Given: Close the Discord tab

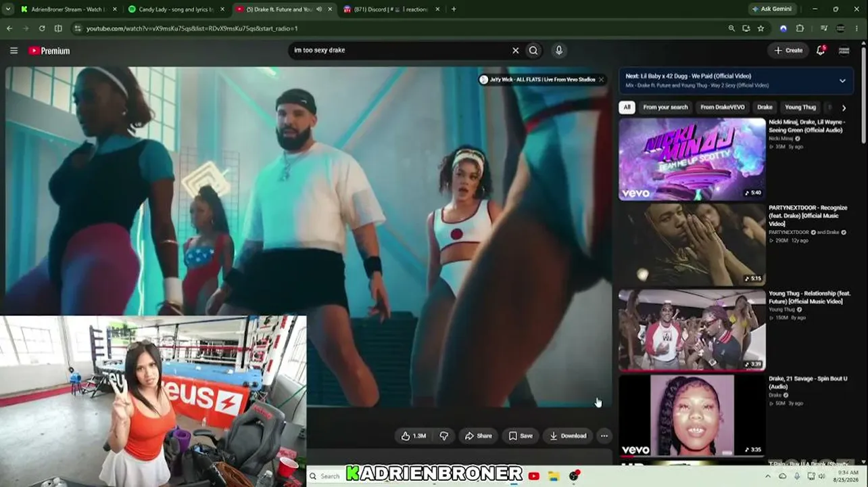Looking at the screenshot, I should [x=438, y=9].
